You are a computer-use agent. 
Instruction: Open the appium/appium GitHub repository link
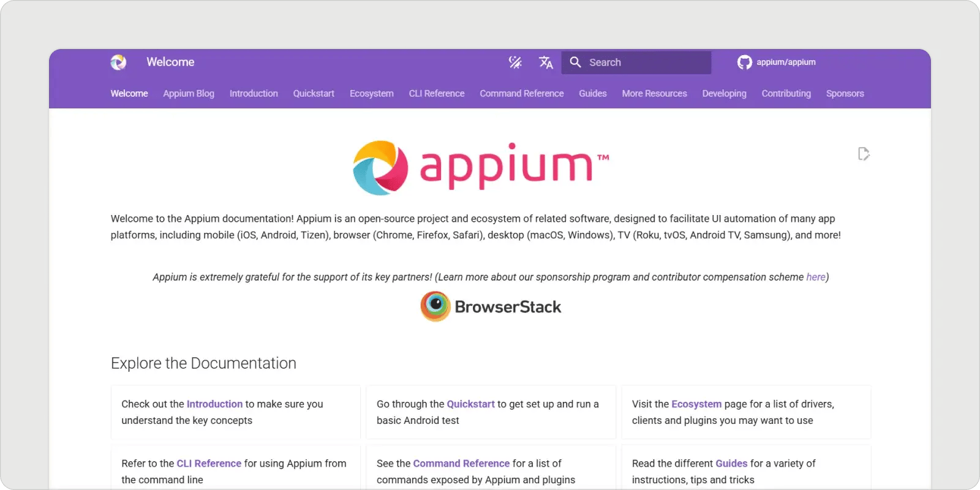pos(777,62)
